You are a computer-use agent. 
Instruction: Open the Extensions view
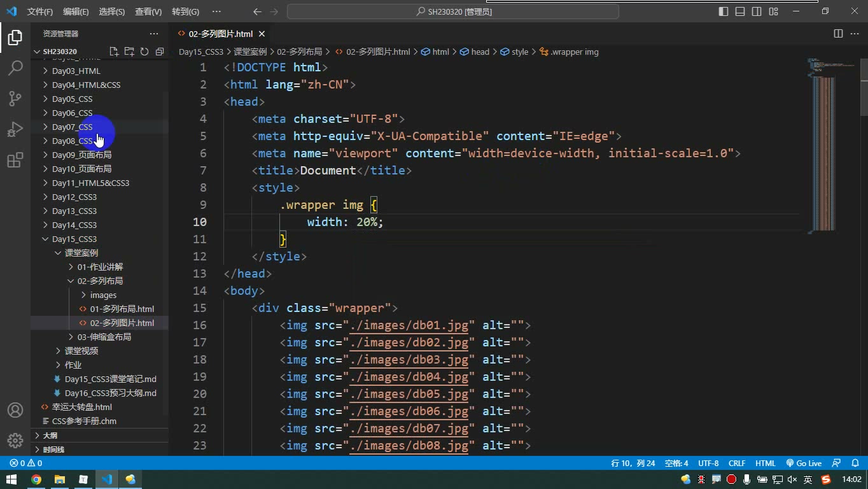tap(15, 160)
